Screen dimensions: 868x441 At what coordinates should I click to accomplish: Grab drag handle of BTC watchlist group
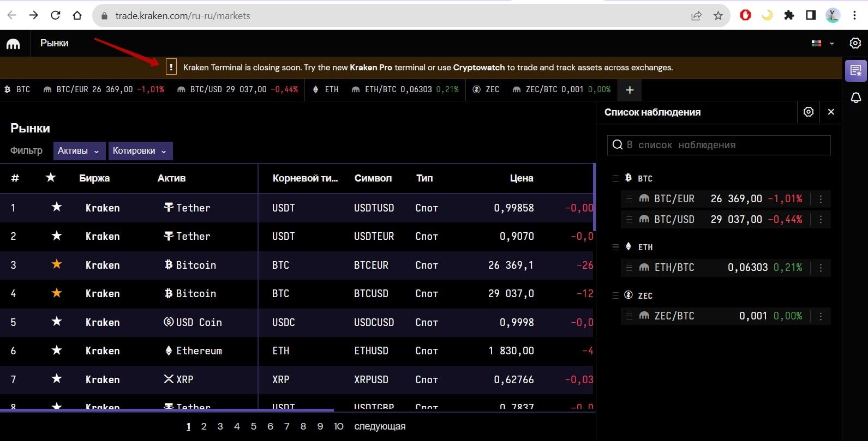point(615,178)
